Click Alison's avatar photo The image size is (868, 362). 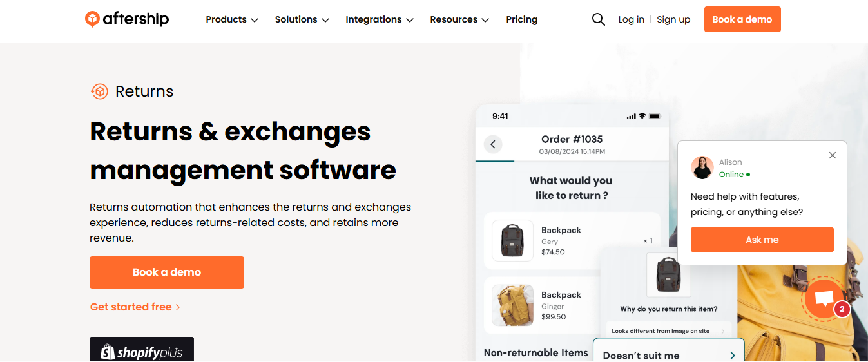(x=702, y=167)
